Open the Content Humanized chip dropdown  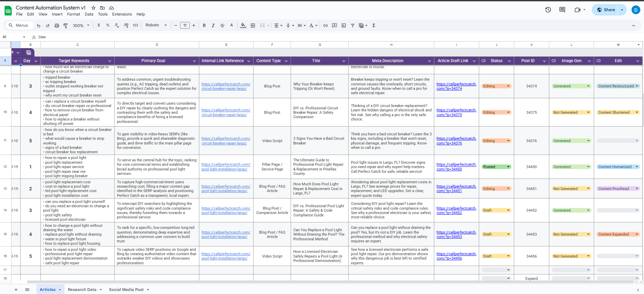tap(637, 167)
